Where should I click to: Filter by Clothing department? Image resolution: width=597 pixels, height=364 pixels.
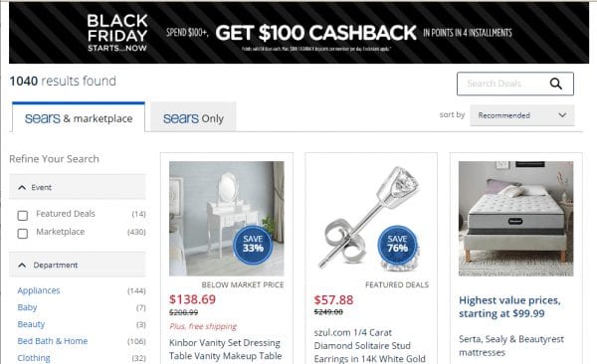[x=34, y=358]
